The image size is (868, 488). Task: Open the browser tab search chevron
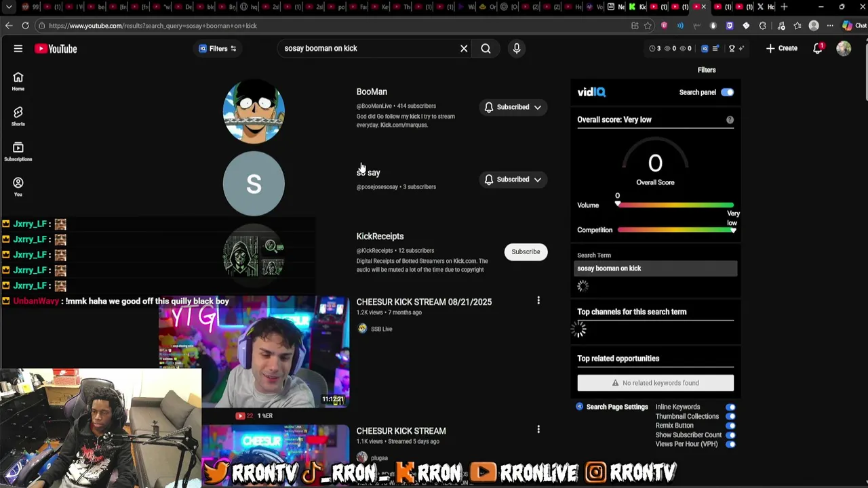(9, 7)
